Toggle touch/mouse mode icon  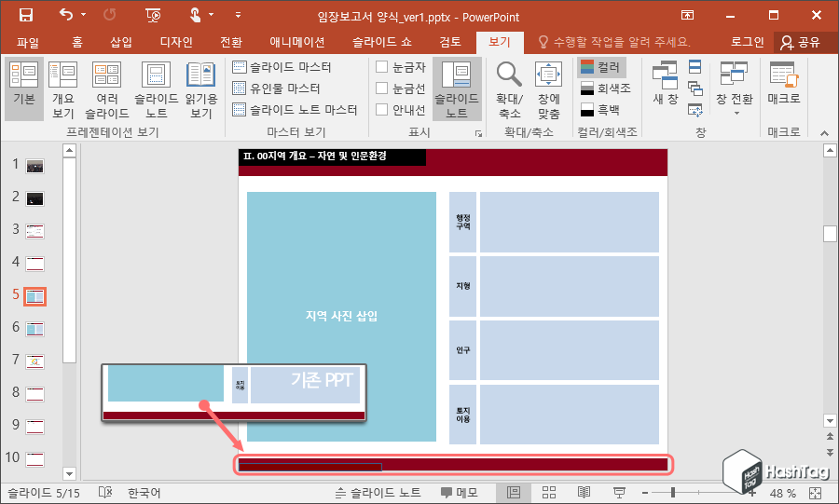[x=196, y=15]
